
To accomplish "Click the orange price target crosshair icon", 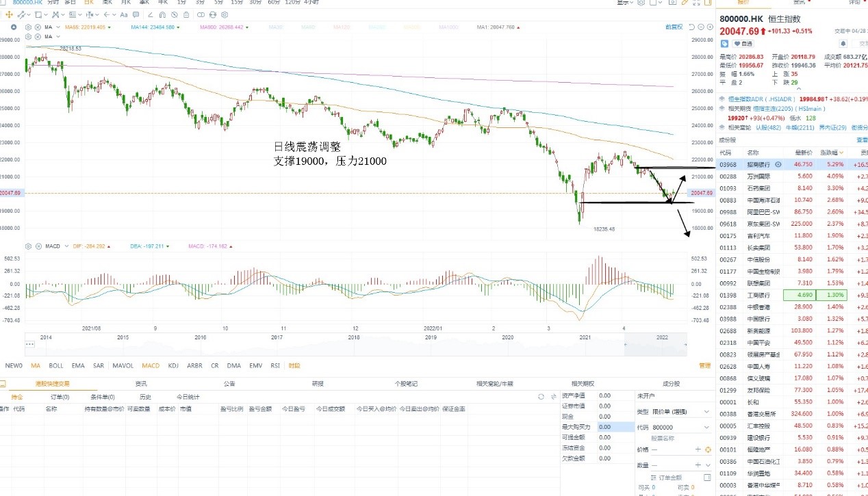I will pos(708,449).
